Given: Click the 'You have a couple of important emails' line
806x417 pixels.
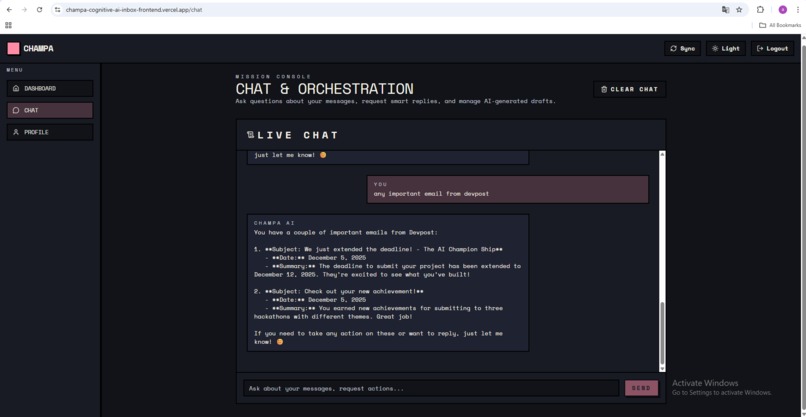Looking at the screenshot, I should [345, 232].
